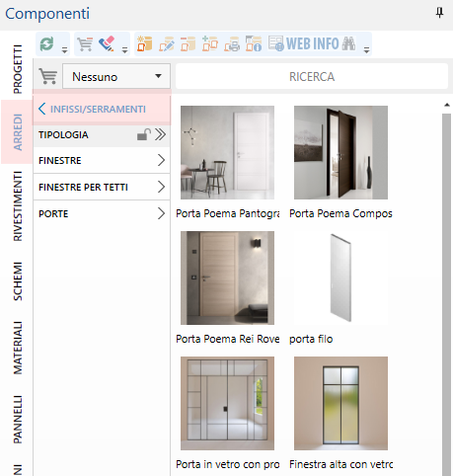The height and width of the screenshot is (476, 453).
Task: Expand the PORTE category
Action: 102,213
